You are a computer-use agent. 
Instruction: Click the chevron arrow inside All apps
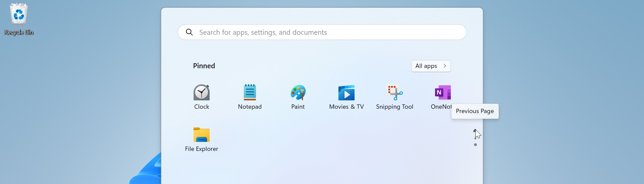445,66
